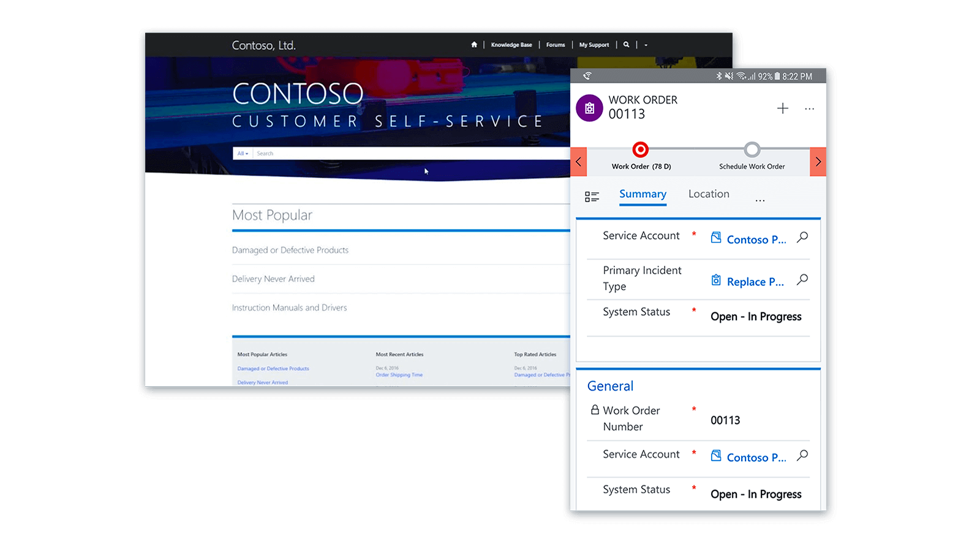Expand the caret menu in the portal navigation bar
The width and height of the screenshot is (980, 551).
point(646,45)
